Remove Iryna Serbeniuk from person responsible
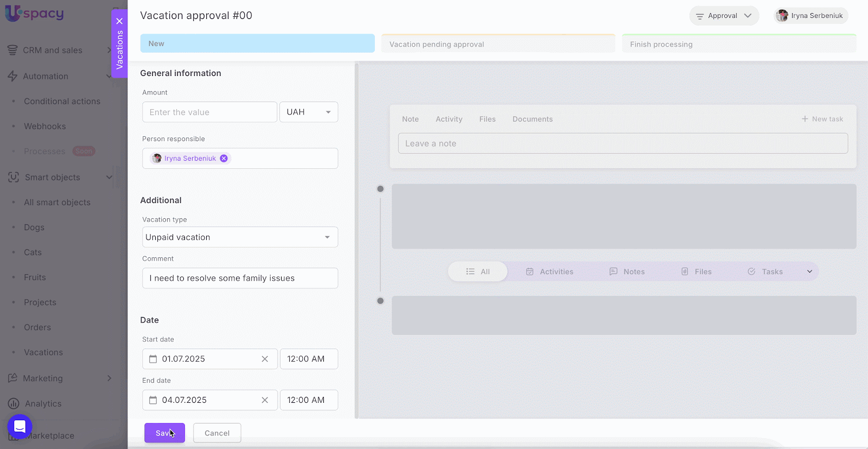 point(224,159)
